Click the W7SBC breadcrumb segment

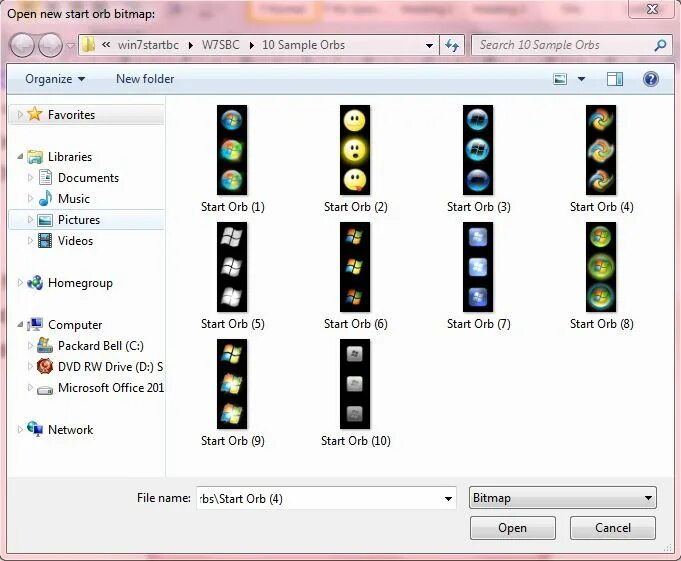pos(221,45)
